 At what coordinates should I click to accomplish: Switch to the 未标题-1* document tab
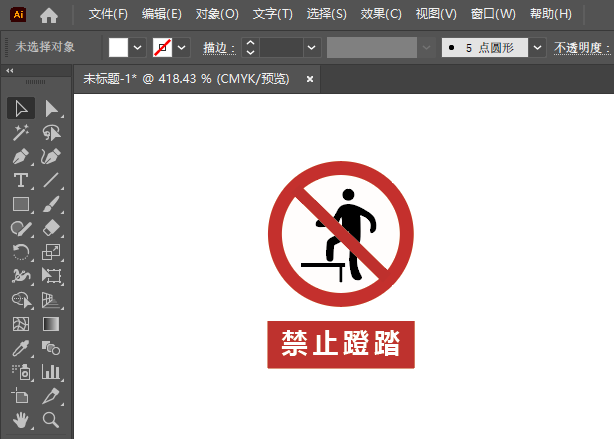tap(186, 79)
